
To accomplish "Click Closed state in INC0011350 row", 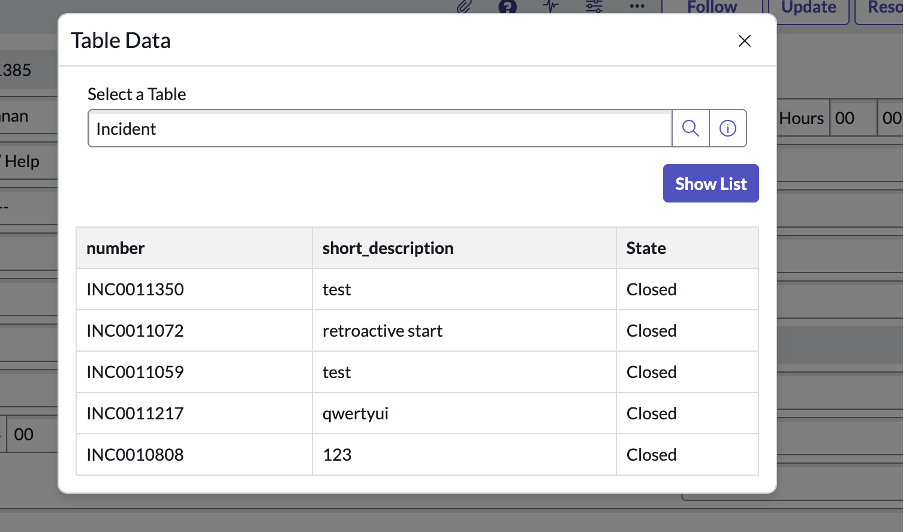I will point(687,289).
